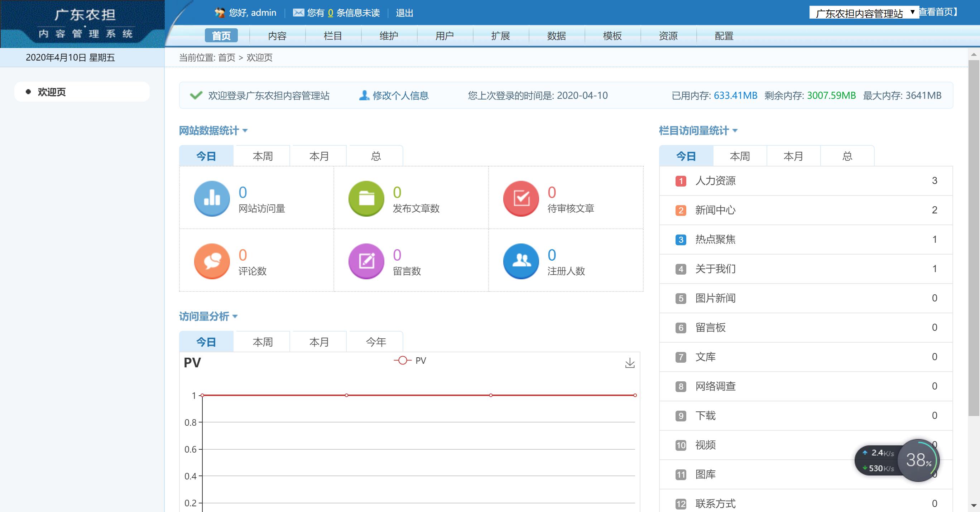Click the unread messages envelope icon
This screenshot has height=512, width=980.
(298, 13)
